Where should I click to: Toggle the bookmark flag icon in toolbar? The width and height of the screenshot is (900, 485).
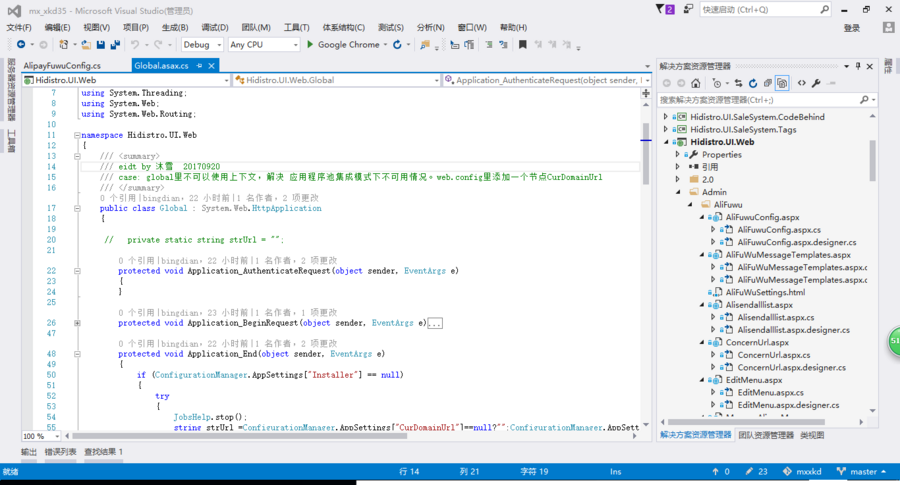coord(522,44)
